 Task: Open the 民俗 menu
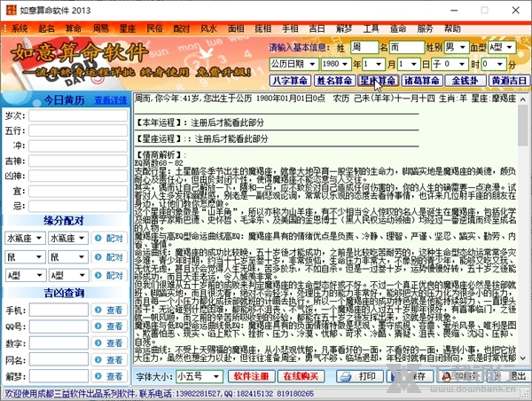[154, 29]
